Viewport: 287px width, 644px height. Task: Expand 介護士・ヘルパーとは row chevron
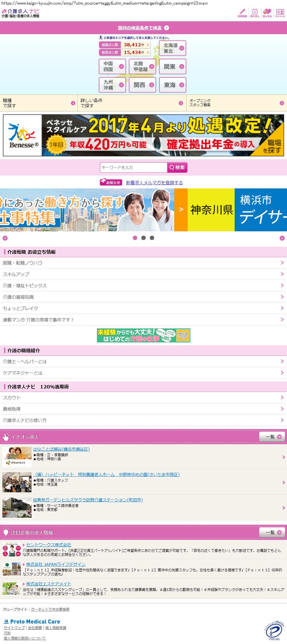pyautogui.click(x=282, y=361)
